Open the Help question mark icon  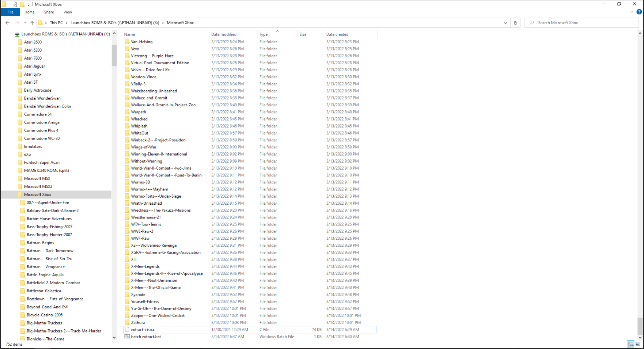coord(639,12)
